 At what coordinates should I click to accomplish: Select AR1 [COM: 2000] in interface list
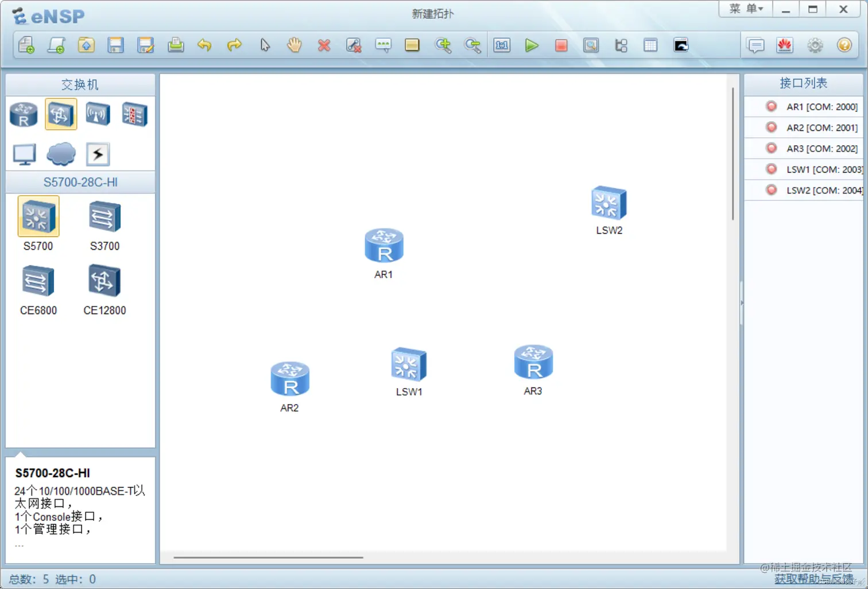[804, 107]
